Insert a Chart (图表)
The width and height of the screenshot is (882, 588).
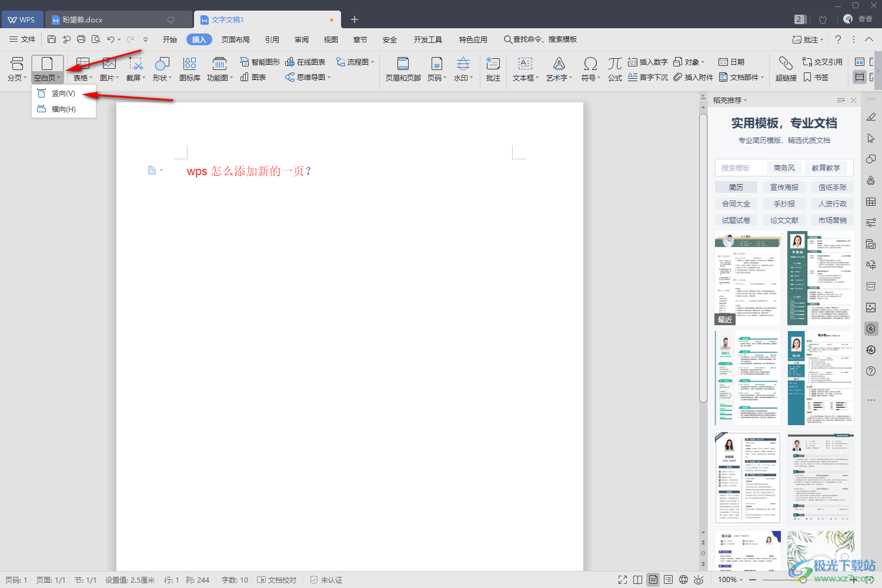pos(253,77)
